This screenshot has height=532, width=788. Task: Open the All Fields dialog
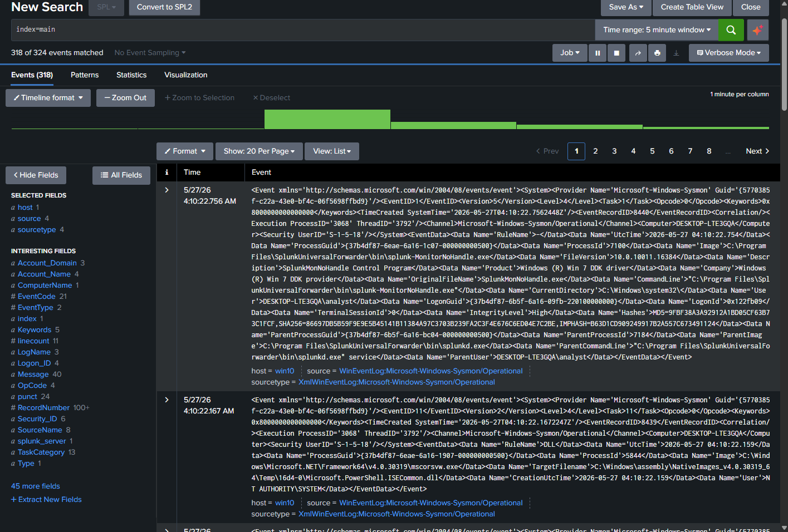[x=121, y=175]
